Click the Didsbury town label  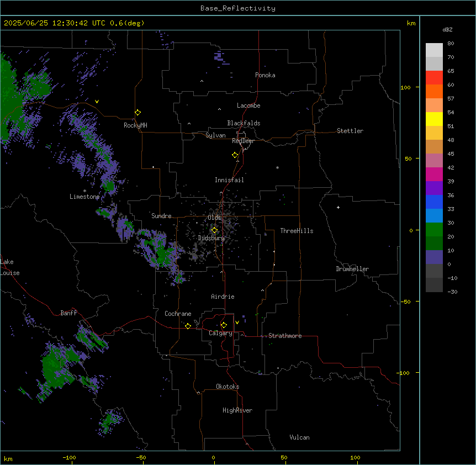click(x=211, y=238)
